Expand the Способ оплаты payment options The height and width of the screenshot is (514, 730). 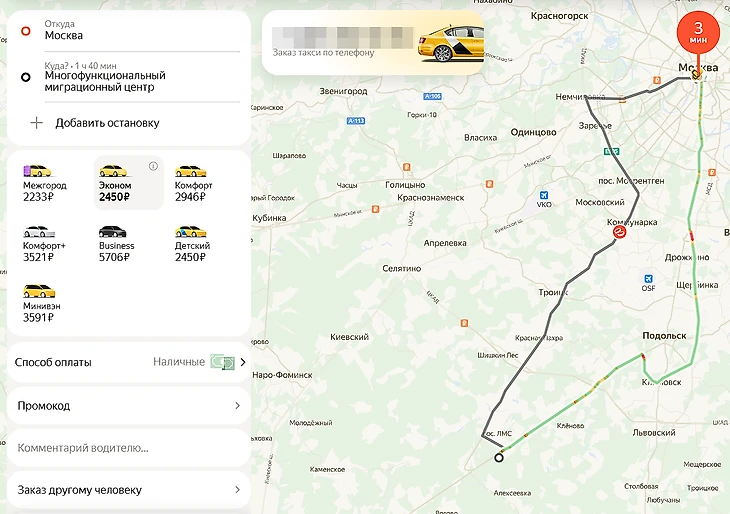[x=129, y=362]
